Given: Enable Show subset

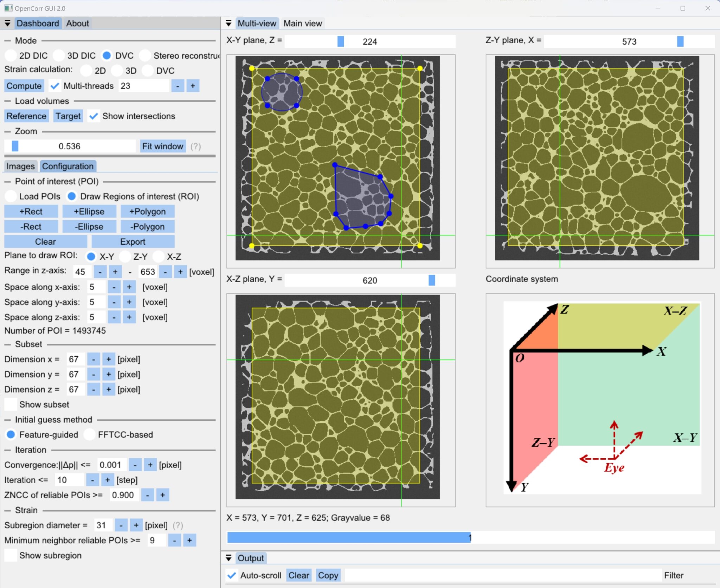Looking at the screenshot, I should coord(10,404).
